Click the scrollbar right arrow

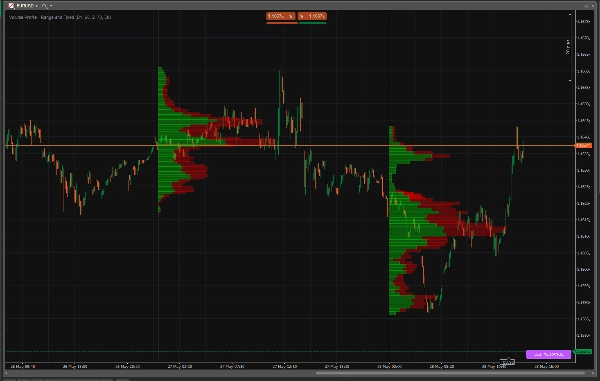593,373
